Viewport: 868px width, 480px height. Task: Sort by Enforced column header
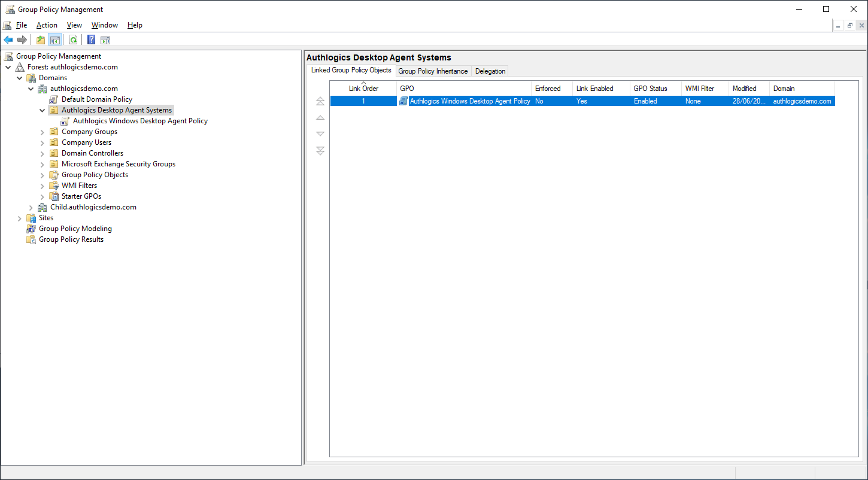[552, 89]
